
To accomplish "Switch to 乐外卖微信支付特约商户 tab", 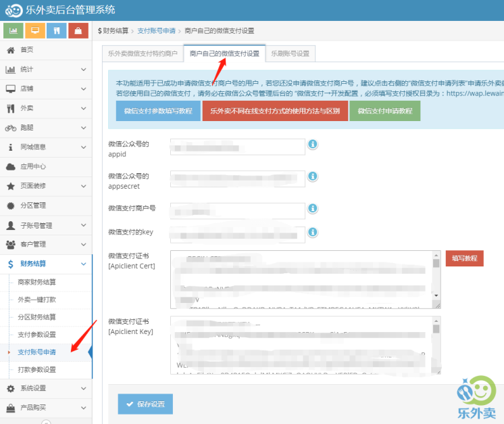I will [143, 53].
